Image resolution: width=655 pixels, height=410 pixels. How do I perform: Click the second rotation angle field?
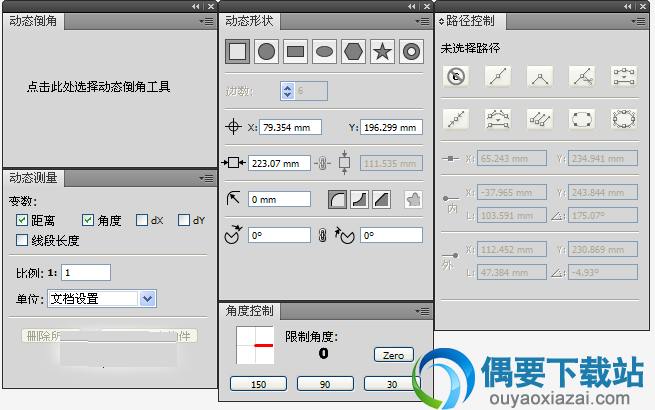click(x=391, y=235)
